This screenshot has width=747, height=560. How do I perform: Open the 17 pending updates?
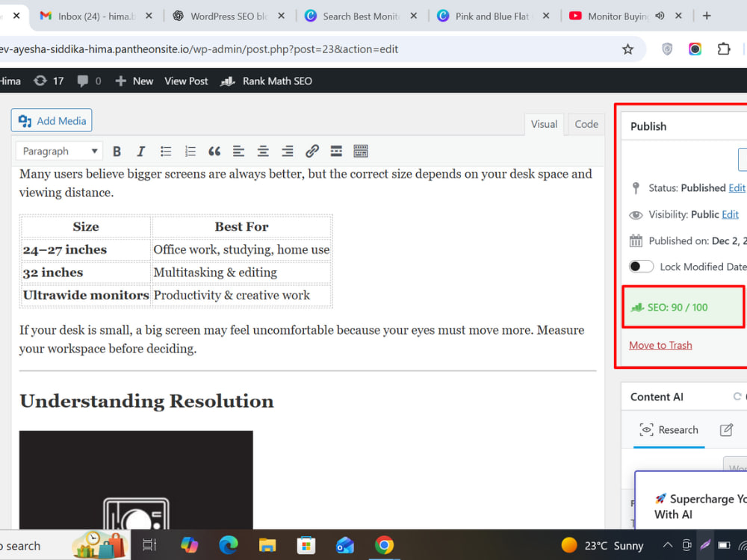point(49,81)
